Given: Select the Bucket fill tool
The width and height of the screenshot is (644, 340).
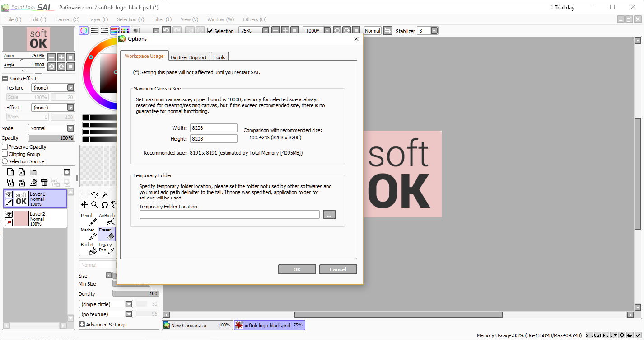Looking at the screenshot, I should (x=89, y=248).
